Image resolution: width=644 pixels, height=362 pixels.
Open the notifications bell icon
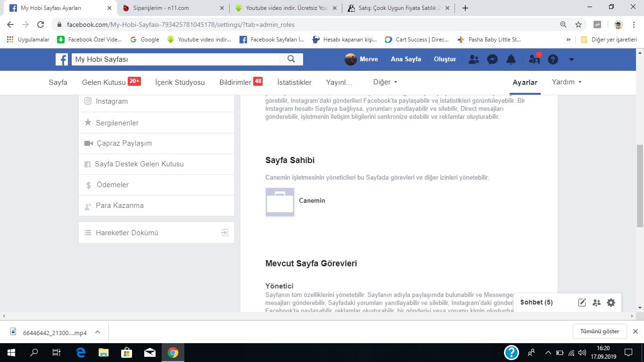[x=511, y=59]
